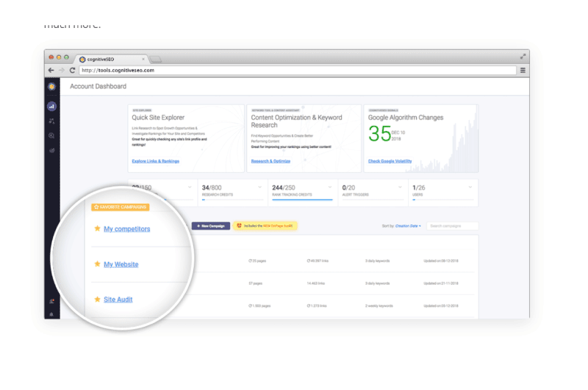The image size is (588, 390).
Task: Toggle favorite star for Site Audit
Action: pyautogui.click(x=97, y=299)
